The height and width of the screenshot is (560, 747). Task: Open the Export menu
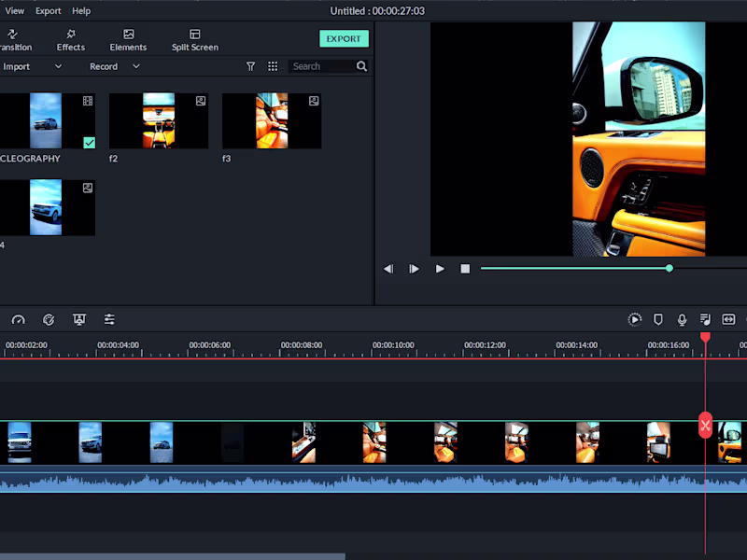click(x=48, y=10)
